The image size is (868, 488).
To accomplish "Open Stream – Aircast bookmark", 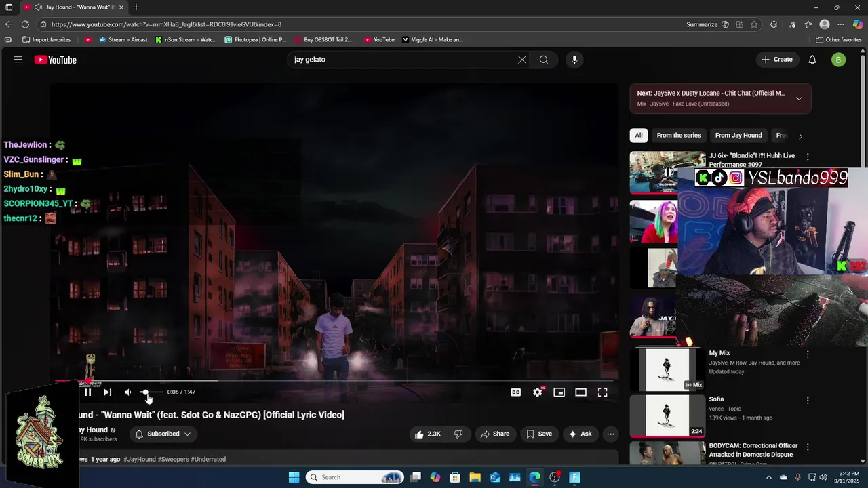I will pos(123,40).
